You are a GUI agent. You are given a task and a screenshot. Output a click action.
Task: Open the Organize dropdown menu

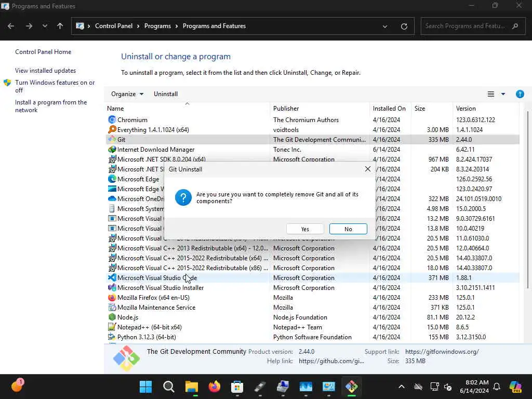click(x=127, y=94)
